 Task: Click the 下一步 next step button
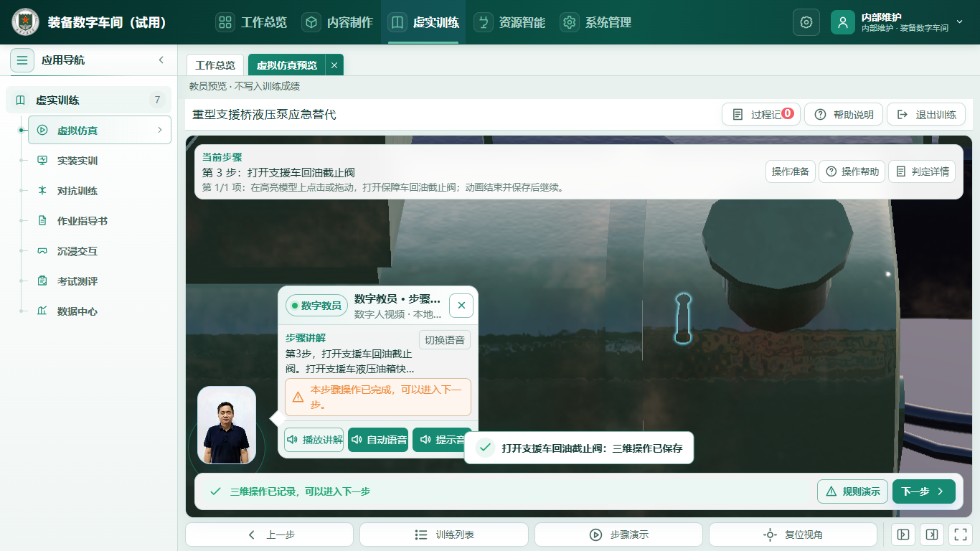(x=923, y=491)
